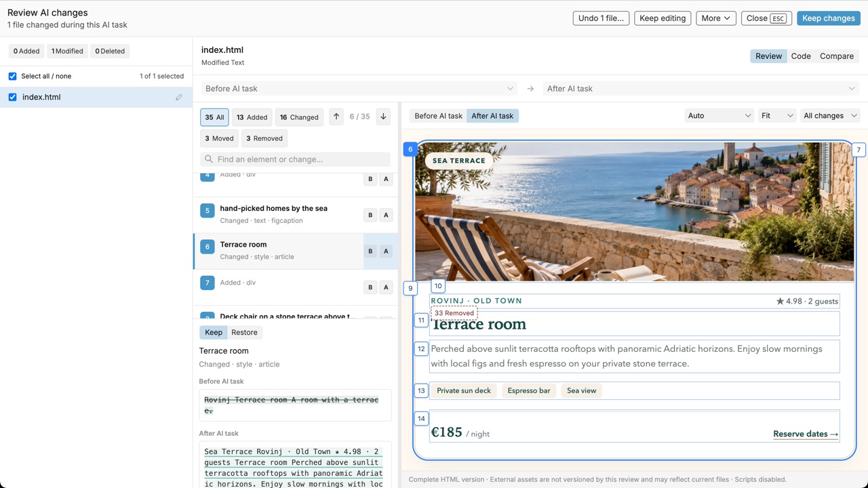Go to previous change with up arrow
This screenshot has width=868, height=488.
click(x=336, y=117)
